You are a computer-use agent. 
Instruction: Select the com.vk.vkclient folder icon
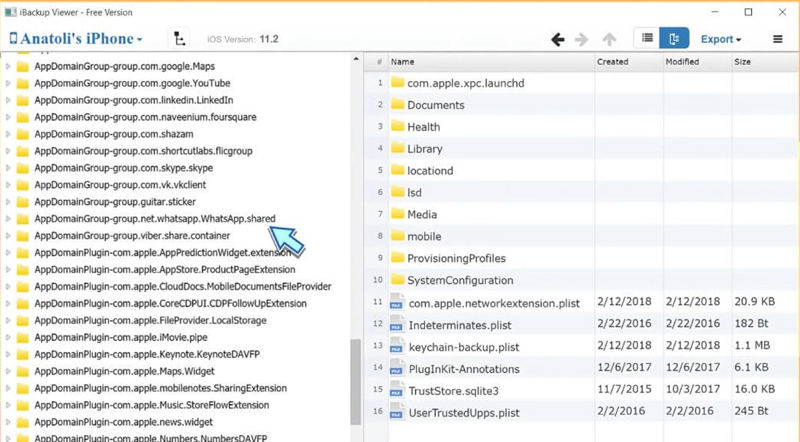pos(22,185)
